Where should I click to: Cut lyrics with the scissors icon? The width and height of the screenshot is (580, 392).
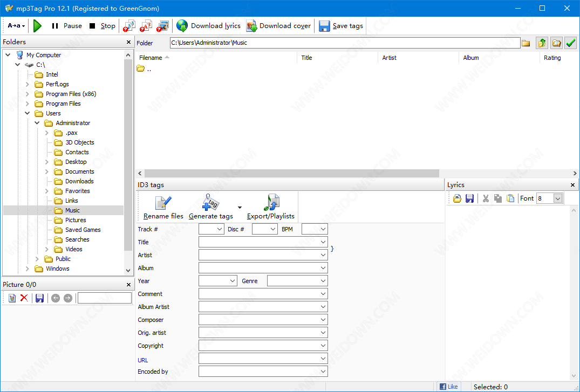pyautogui.click(x=486, y=198)
